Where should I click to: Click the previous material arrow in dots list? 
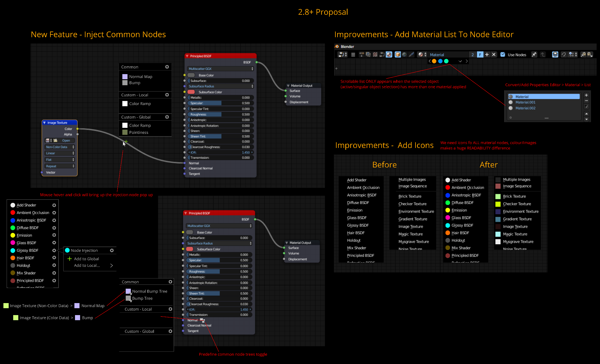tap(430, 61)
